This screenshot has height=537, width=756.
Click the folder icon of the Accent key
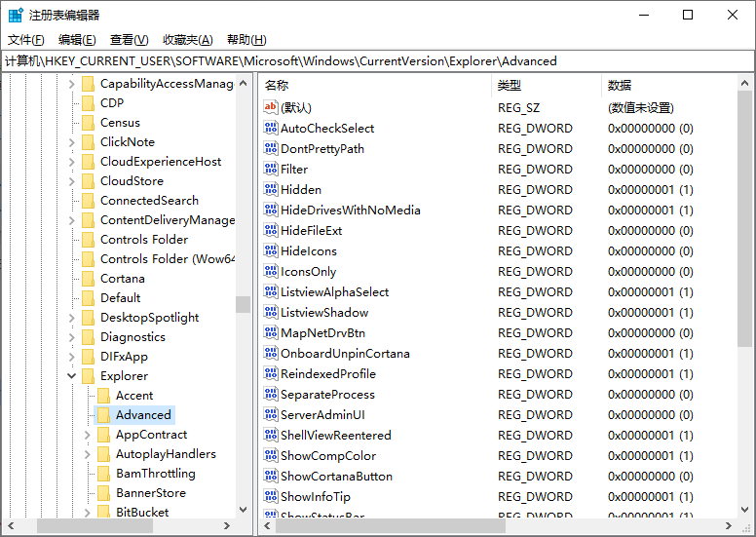tap(103, 396)
